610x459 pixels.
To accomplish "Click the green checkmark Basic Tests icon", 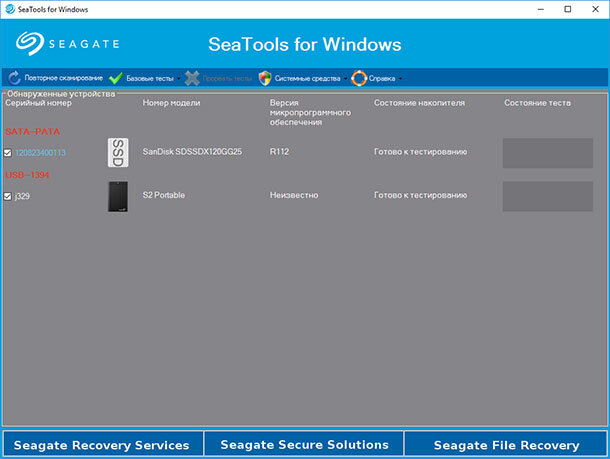I will (116, 78).
